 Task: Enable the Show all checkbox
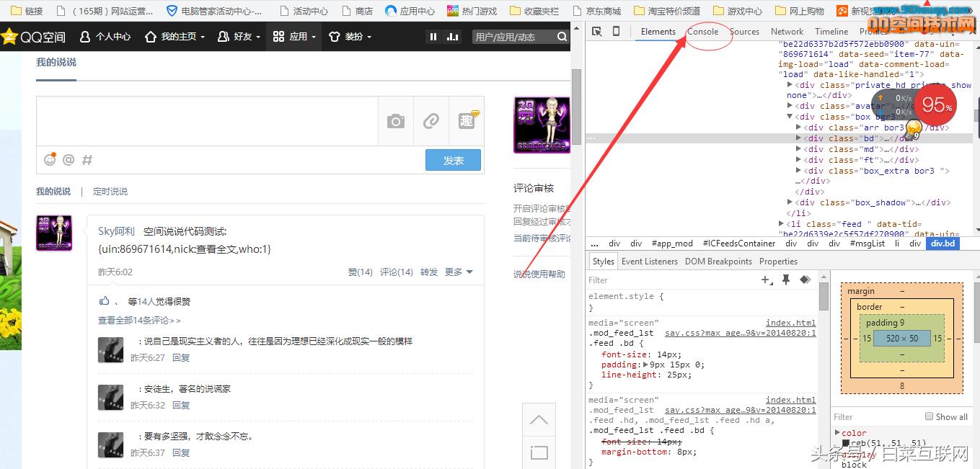pos(929,416)
